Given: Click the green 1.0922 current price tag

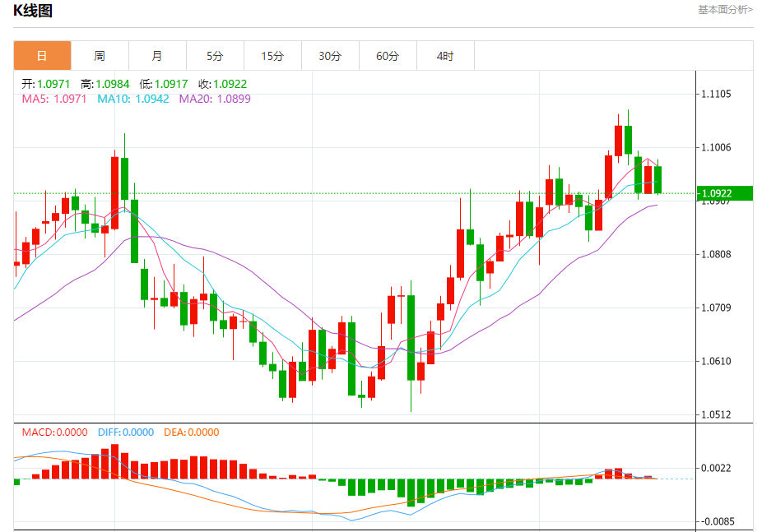Looking at the screenshot, I should pos(725,193).
